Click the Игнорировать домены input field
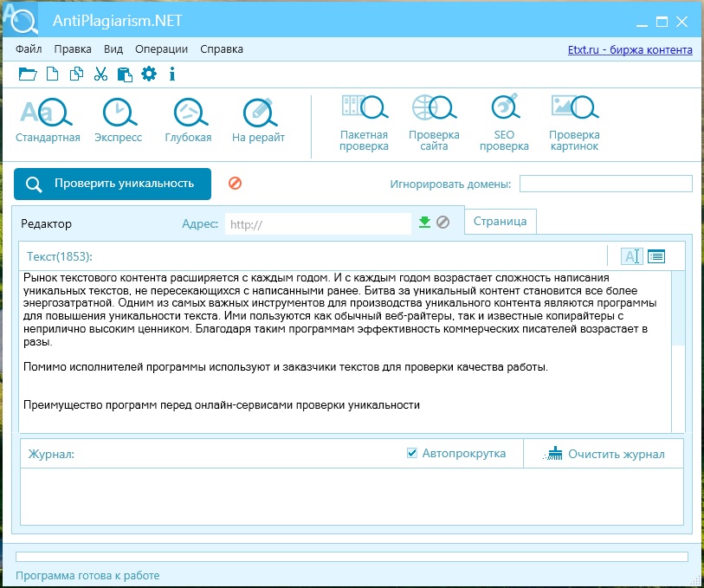 pos(605,184)
